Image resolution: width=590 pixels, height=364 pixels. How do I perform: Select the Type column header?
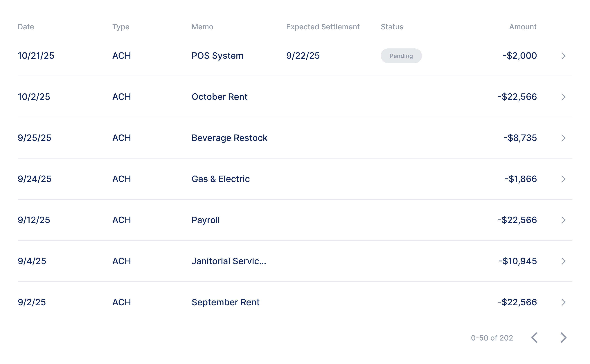[x=121, y=27]
